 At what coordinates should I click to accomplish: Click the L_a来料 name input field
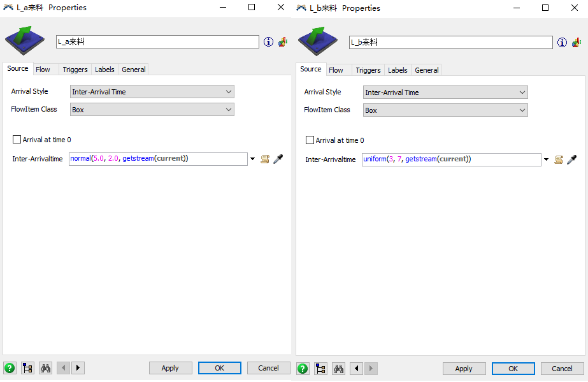click(157, 41)
